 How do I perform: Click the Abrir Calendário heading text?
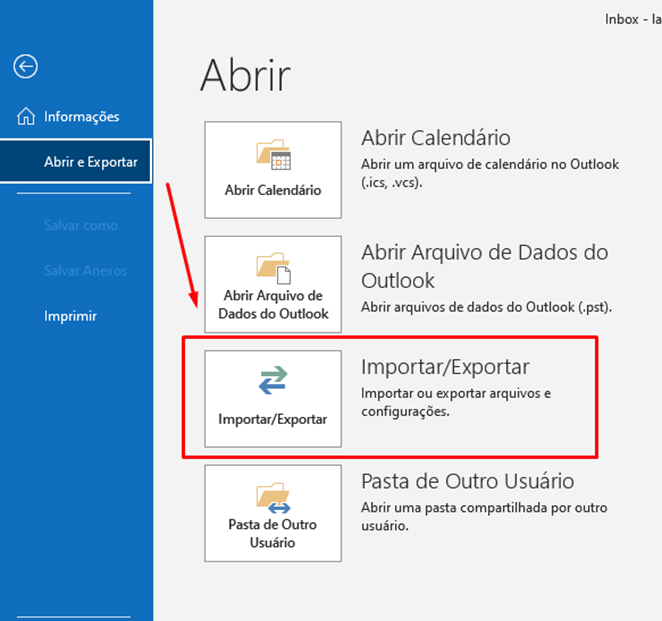pyautogui.click(x=436, y=138)
